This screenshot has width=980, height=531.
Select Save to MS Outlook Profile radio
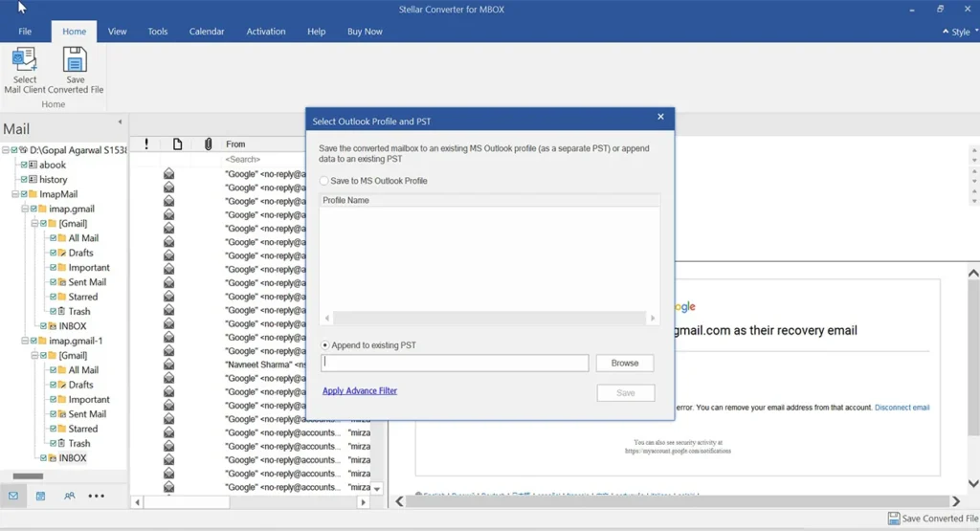[323, 181]
